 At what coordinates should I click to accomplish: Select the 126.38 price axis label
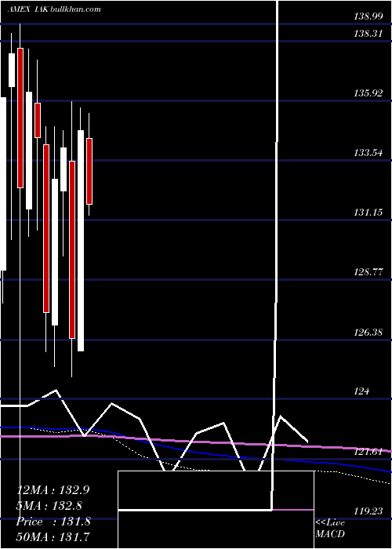(x=368, y=332)
